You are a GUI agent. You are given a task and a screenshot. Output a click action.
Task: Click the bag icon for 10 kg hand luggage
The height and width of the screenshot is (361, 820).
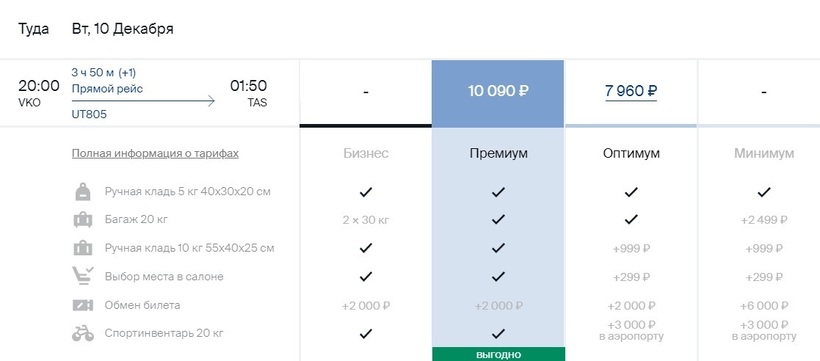[x=83, y=248]
